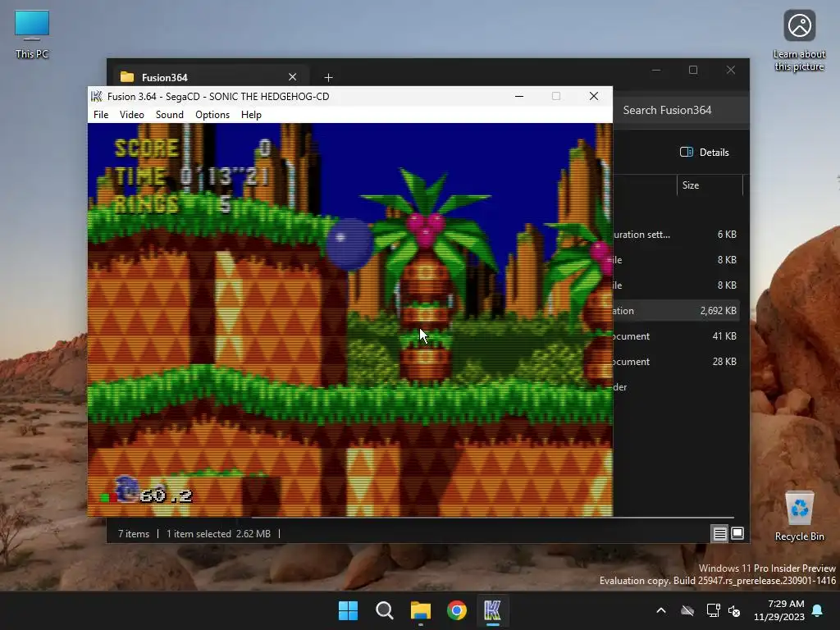Open File Explorer from the taskbar
The height and width of the screenshot is (630, 840).
tap(421, 610)
